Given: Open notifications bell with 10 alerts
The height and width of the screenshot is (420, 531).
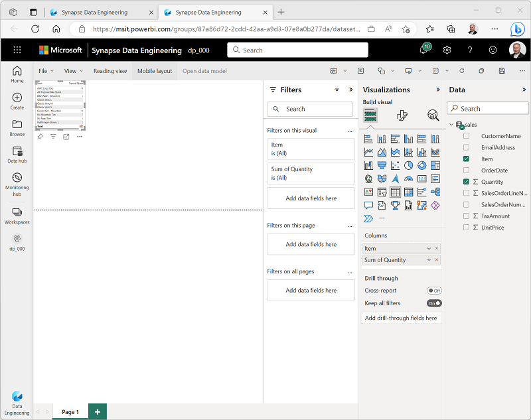Looking at the screenshot, I should click(425, 49).
